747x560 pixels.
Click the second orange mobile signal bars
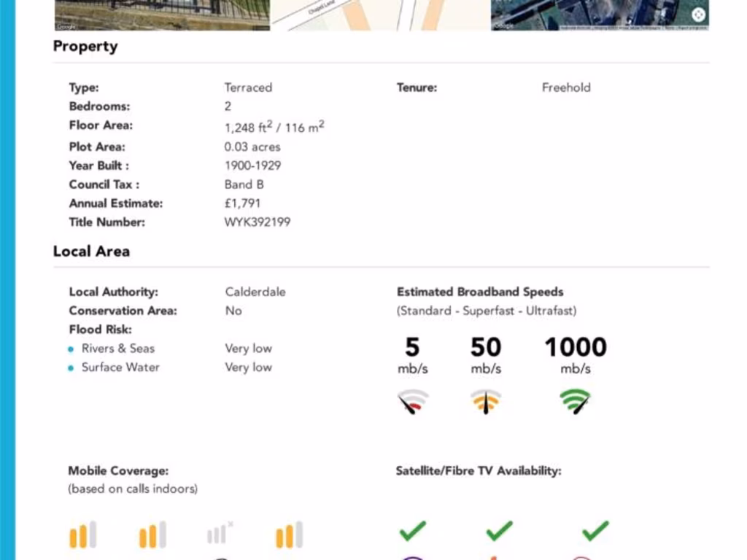tap(152, 535)
